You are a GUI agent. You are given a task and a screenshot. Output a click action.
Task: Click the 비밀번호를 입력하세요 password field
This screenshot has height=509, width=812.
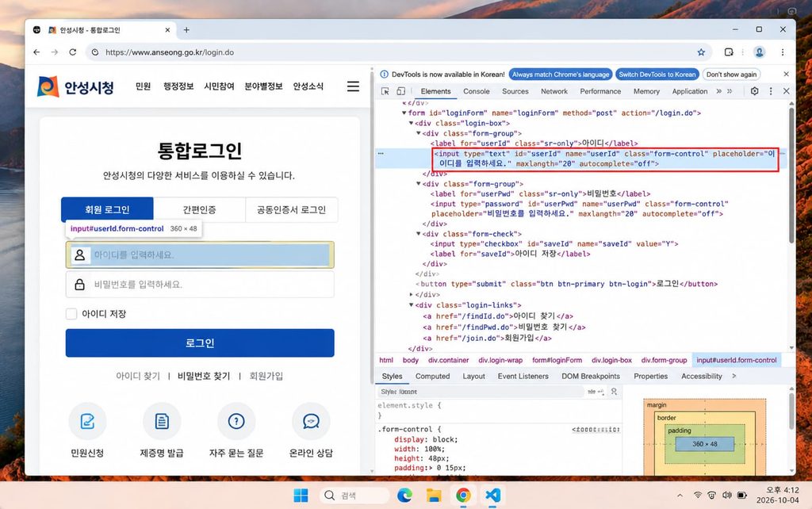tap(200, 285)
